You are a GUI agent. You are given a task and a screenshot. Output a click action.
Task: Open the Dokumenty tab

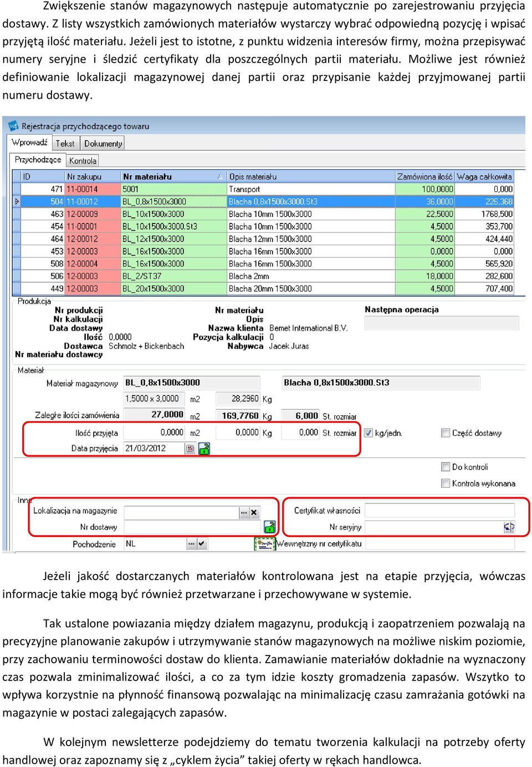coord(103,144)
